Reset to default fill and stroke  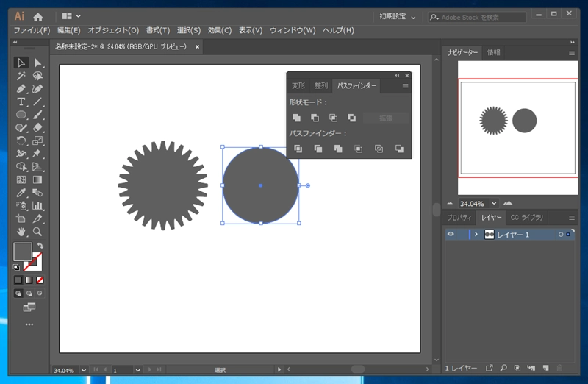pyautogui.click(x=16, y=268)
